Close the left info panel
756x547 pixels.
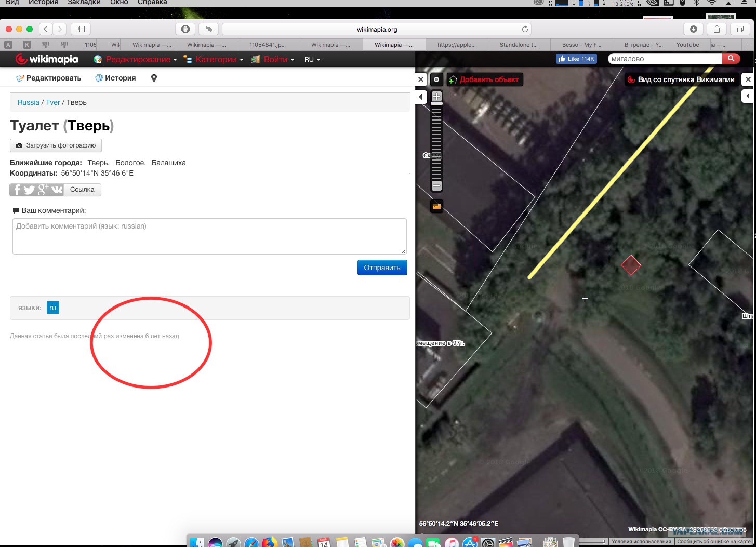coord(421,79)
